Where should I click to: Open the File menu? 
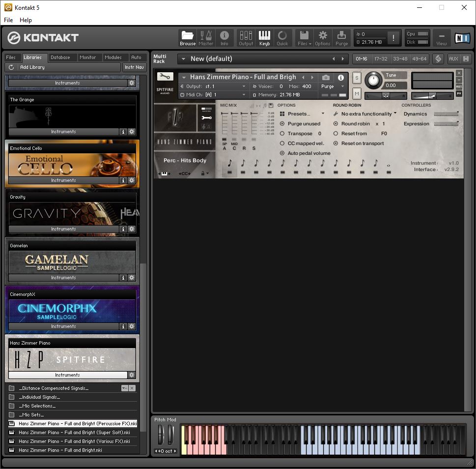8,20
